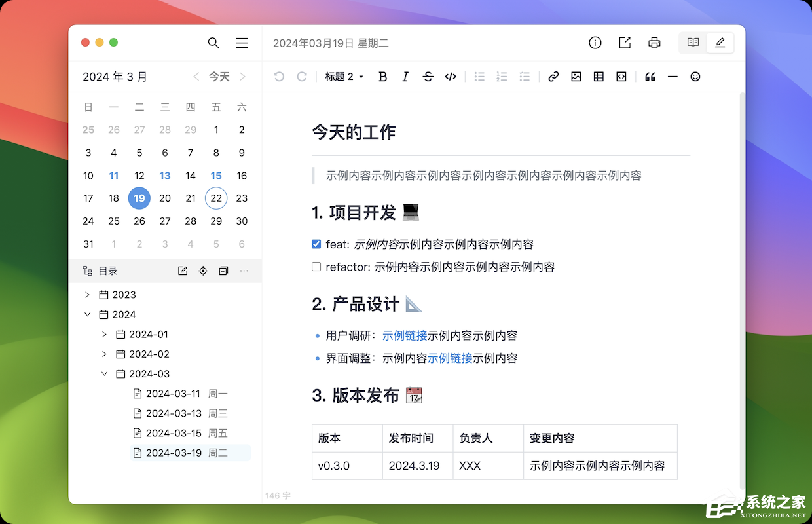The image size is (812, 524).
Task: Insert a table using the table icon
Action: click(x=599, y=77)
